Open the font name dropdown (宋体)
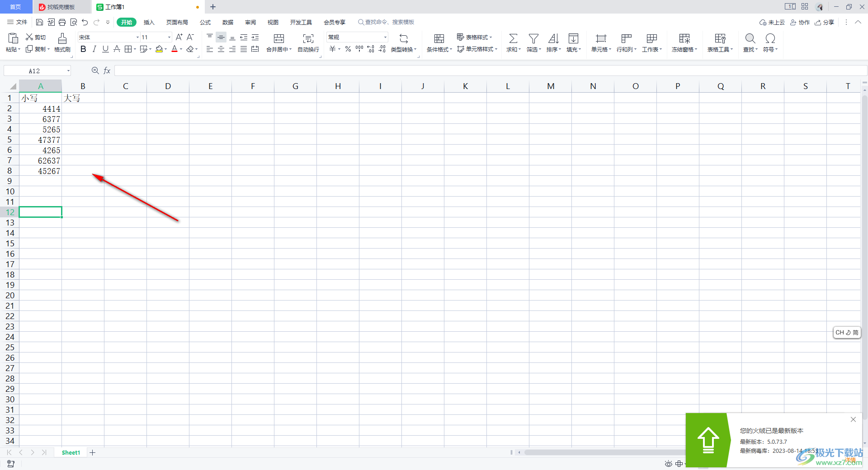Viewport: 868px width, 470px height. pyautogui.click(x=137, y=37)
